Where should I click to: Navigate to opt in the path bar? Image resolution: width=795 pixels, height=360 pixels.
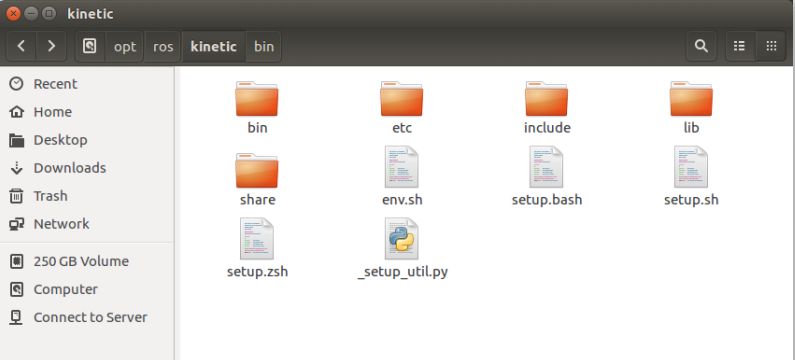[125, 47]
